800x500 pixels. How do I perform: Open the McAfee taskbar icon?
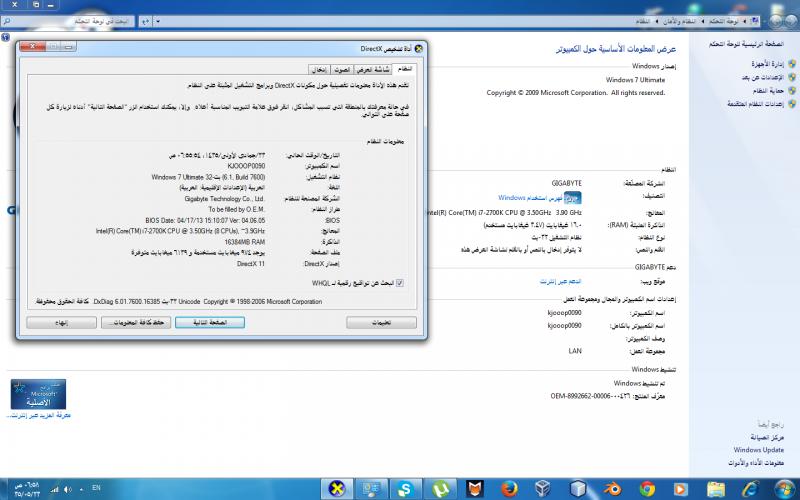click(475, 489)
